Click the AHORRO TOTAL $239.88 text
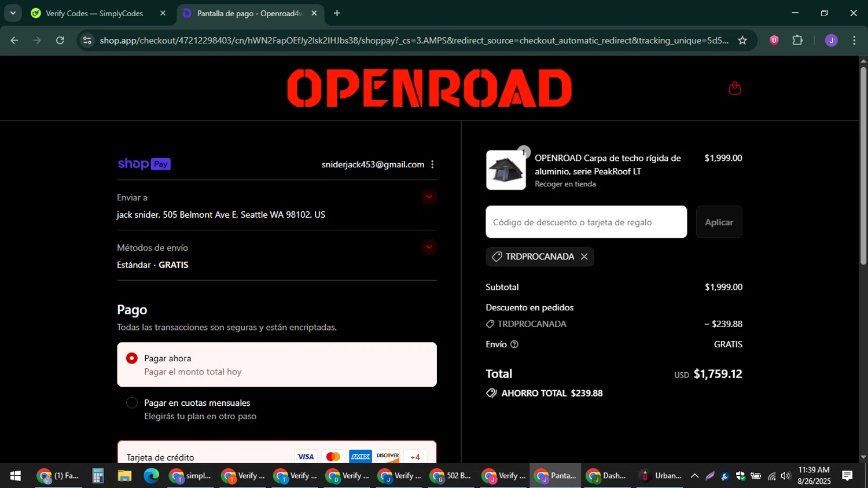 (552, 394)
